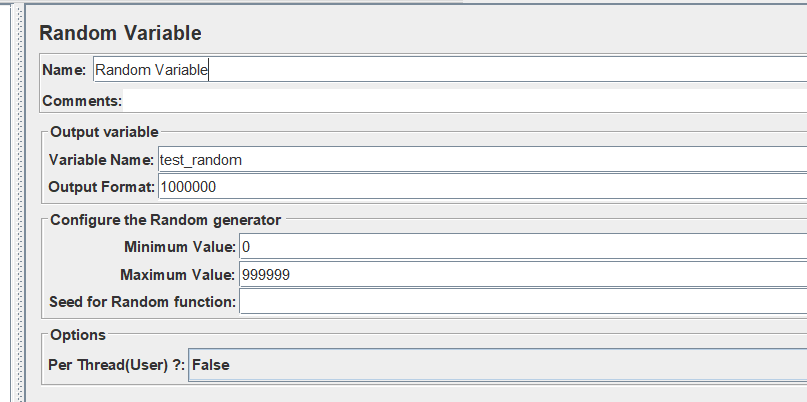The image size is (807, 402).
Task: Click the Random Variable panel heading
Action: click(x=120, y=33)
